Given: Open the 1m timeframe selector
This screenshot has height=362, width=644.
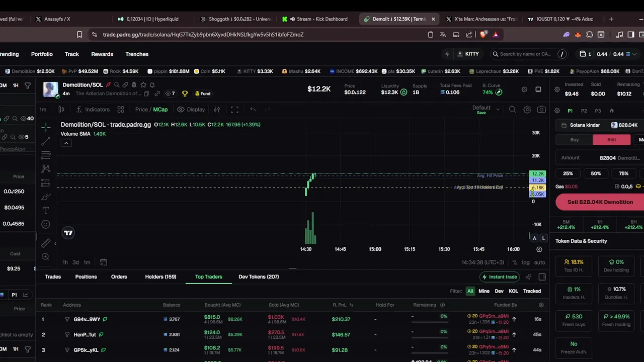Looking at the screenshot, I should [x=43, y=109].
